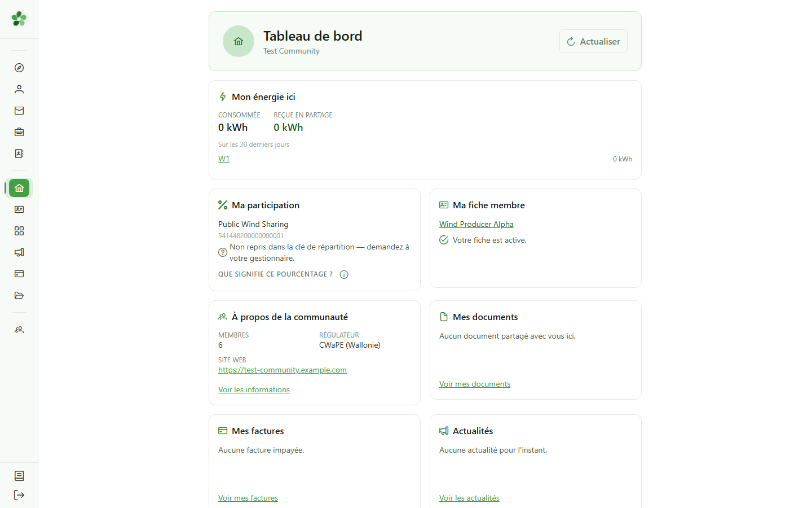Select the highlighted home dashboard icon
This screenshot has height=508, width=812.
coord(19,188)
